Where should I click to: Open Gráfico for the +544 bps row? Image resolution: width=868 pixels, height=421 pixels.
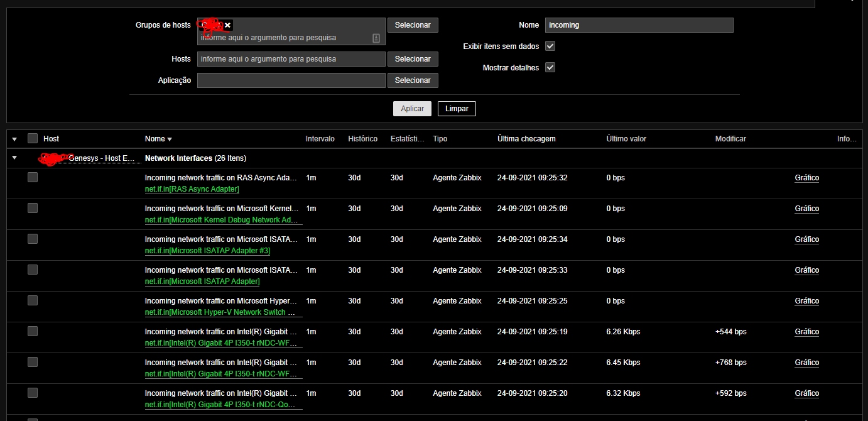coord(806,332)
